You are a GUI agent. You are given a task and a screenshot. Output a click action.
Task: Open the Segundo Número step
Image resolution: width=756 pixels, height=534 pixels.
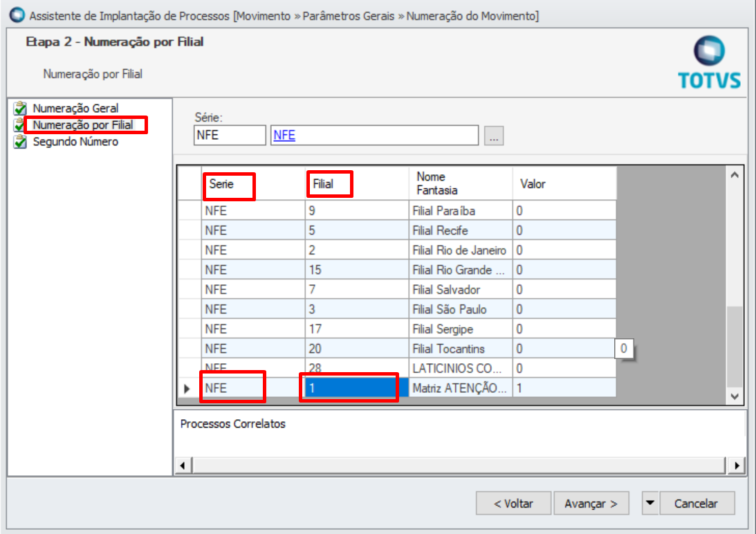click(75, 142)
